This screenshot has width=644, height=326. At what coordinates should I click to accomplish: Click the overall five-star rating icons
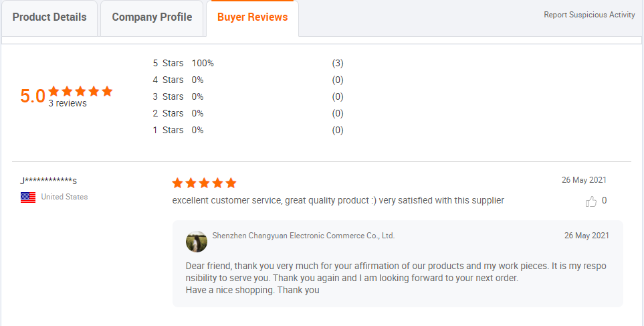(x=80, y=91)
